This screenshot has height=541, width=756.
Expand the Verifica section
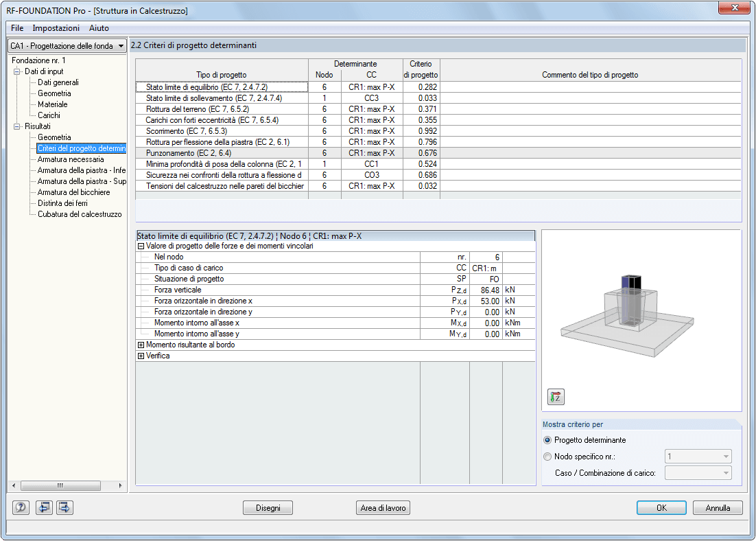point(141,356)
